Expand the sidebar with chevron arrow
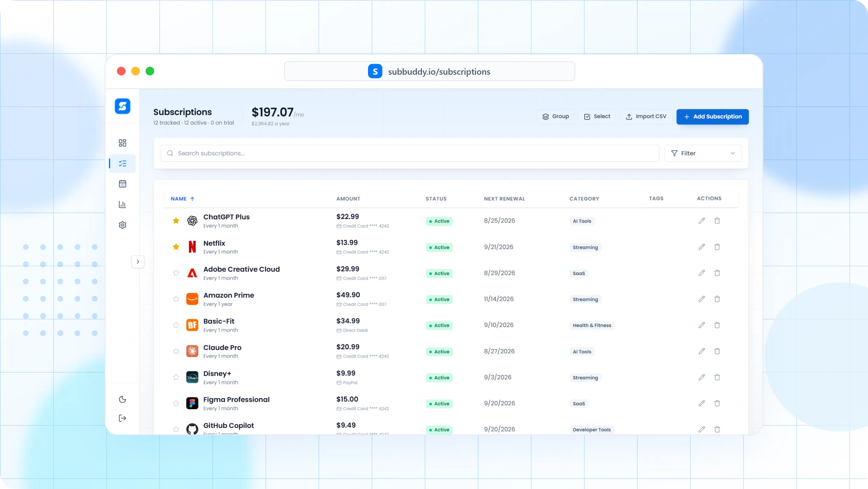This screenshot has height=489, width=868. [138, 262]
